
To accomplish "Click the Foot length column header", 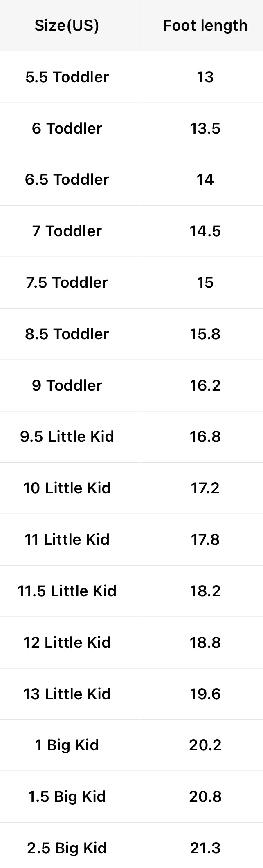I will (x=205, y=25).
